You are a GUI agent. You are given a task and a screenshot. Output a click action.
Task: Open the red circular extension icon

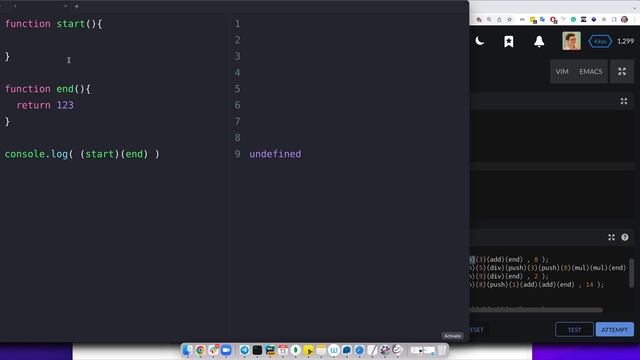(x=553, y=20)
